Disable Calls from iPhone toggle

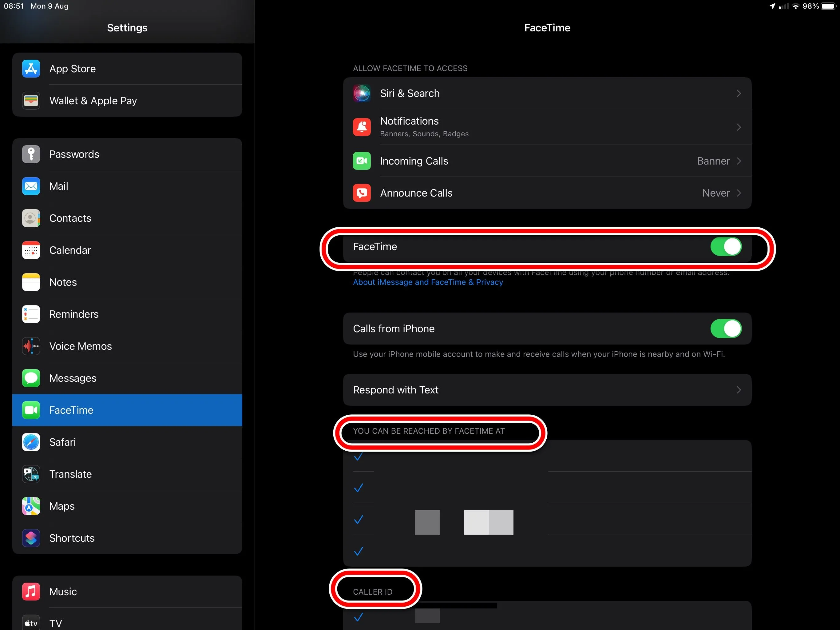tap(725, 329)
